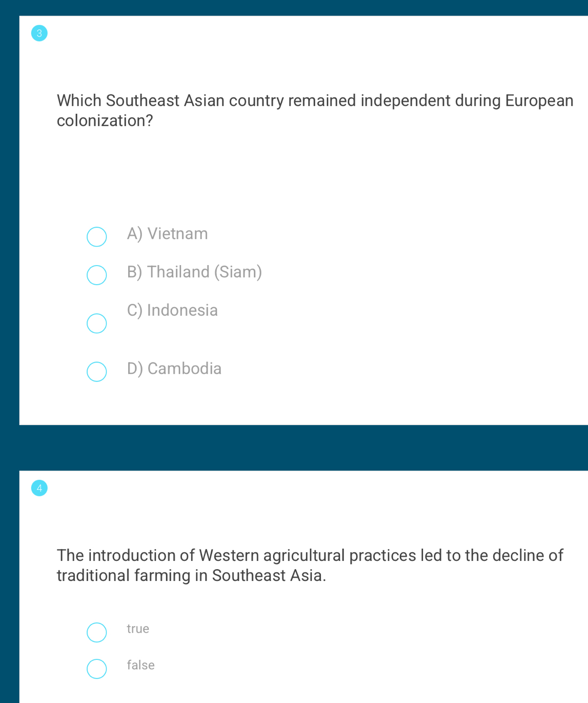Click the question 3 number badge

(39, 34)
